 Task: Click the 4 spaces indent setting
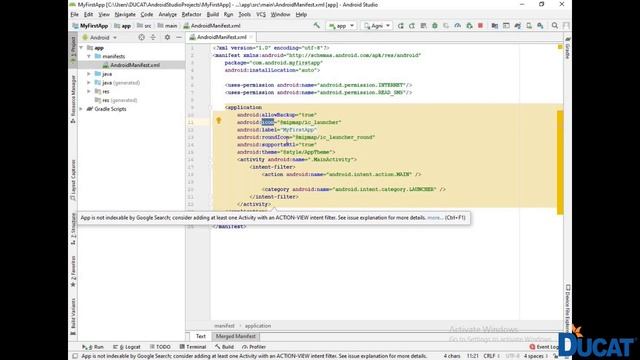coord(535,356)
